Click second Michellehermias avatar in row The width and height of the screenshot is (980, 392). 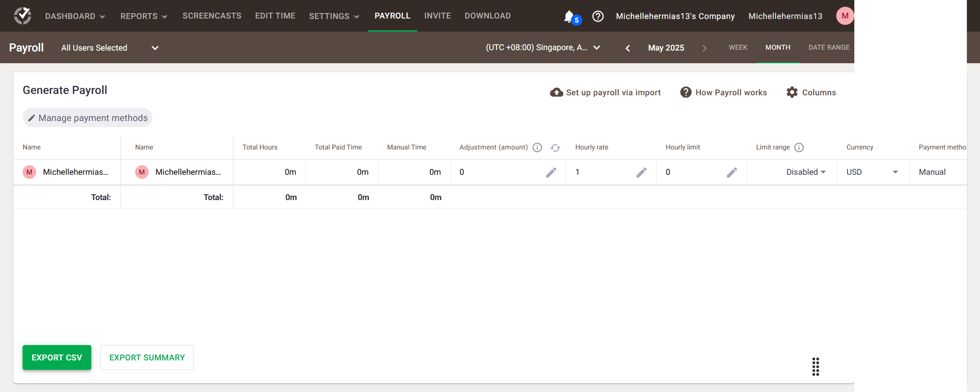pos(142,172)
